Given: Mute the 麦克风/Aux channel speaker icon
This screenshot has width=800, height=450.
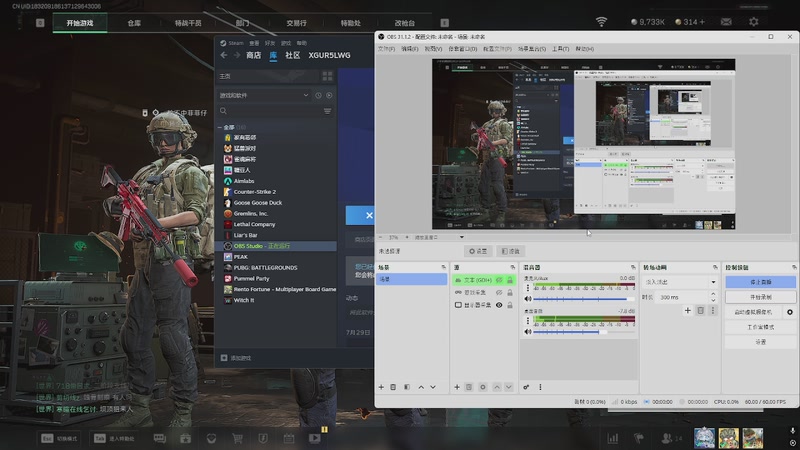Looking at the screenshot, I should (528, 299).
